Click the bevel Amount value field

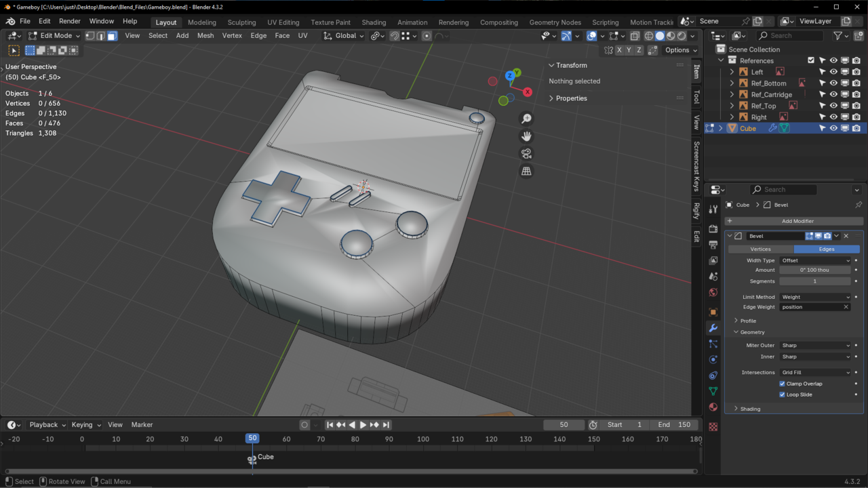click(x=815, y=270)
